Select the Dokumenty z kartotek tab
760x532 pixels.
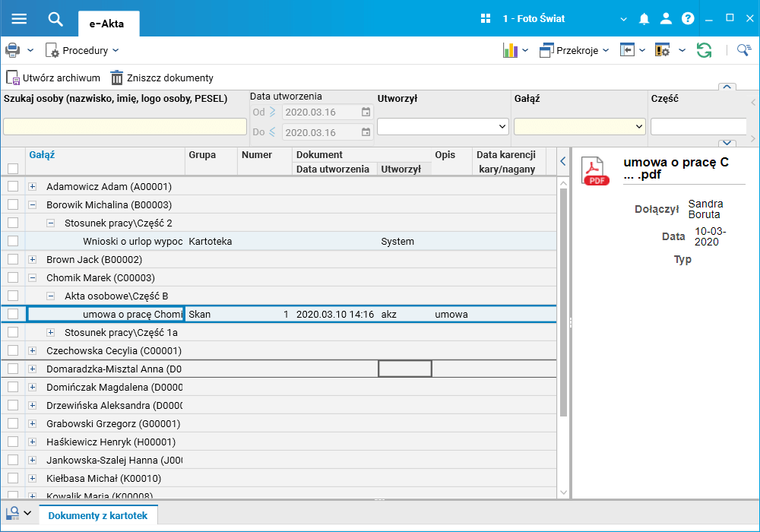(98, 516)
